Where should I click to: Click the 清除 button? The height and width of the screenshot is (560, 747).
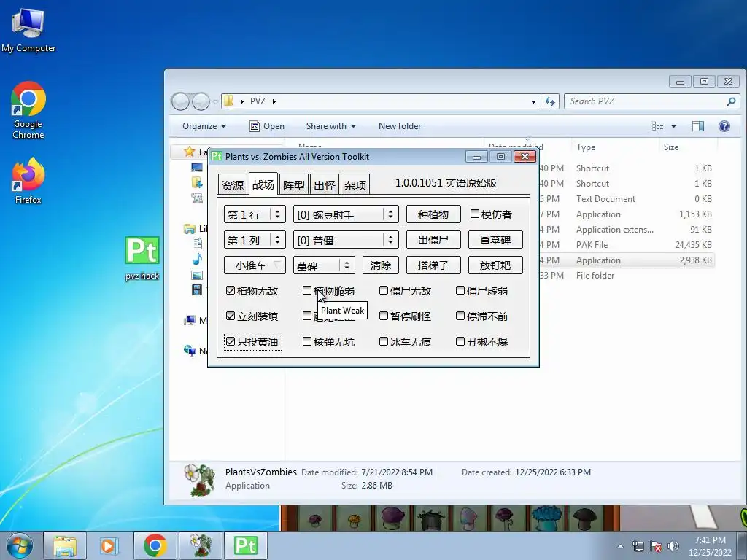coord(381,265)
